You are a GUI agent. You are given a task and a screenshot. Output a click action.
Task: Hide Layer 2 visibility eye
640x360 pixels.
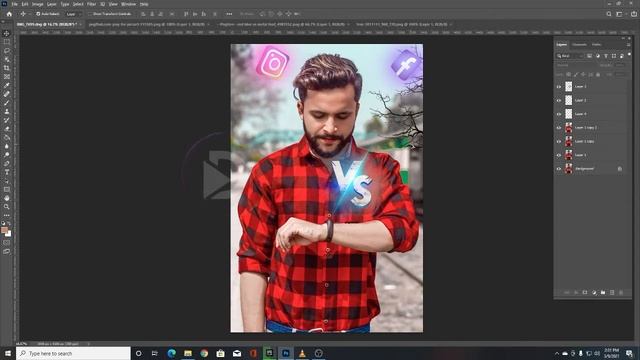559,100
